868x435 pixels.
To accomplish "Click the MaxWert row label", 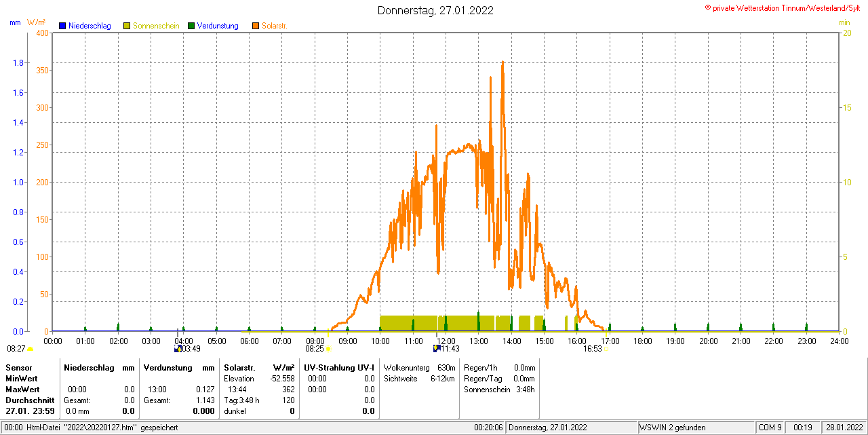I will click(22, 390).
